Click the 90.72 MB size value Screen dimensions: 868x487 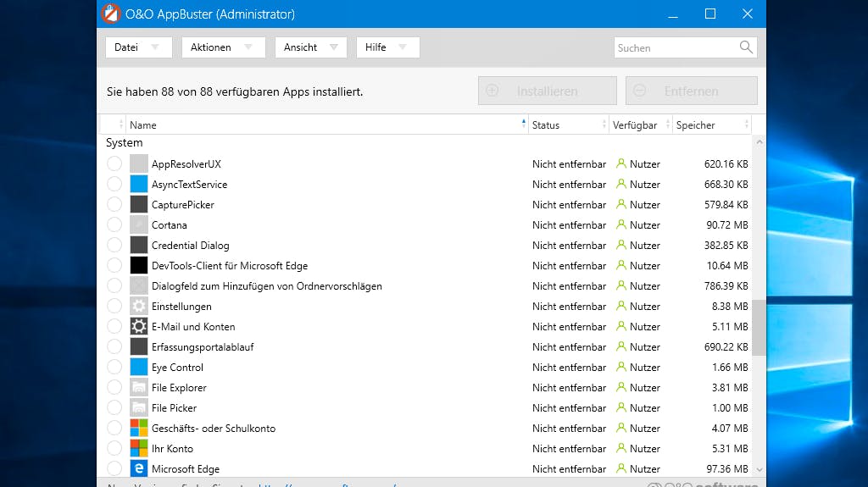click(x=726, y=224)
